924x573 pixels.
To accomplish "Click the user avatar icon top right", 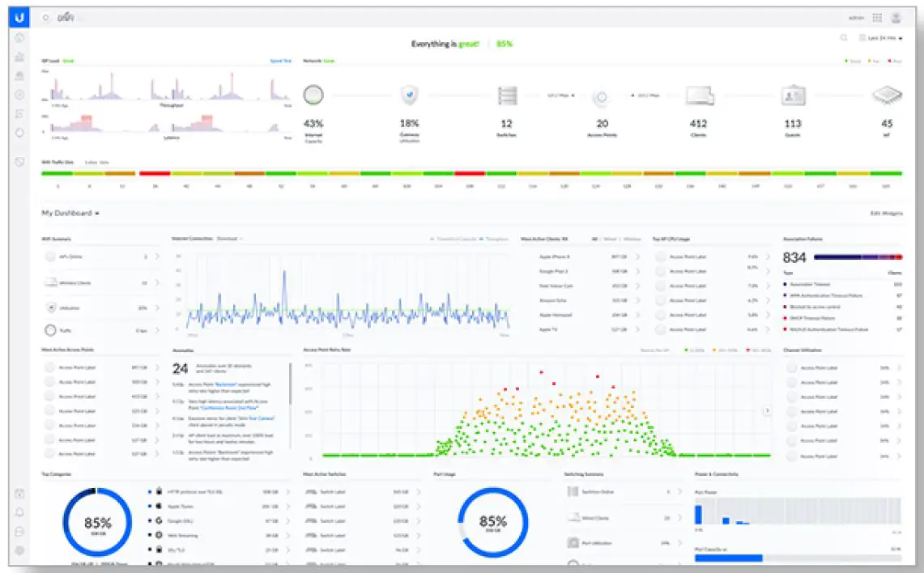I will tap(896, 19).
